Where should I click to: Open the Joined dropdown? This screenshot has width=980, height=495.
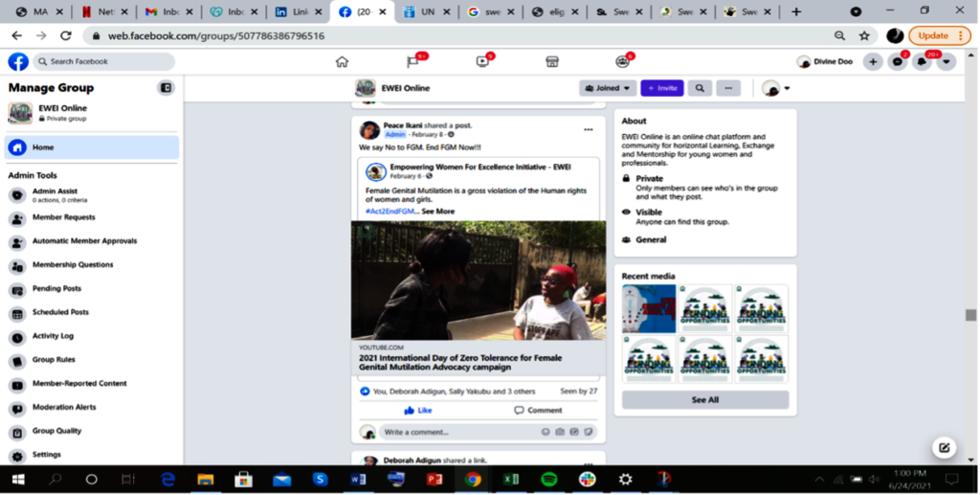coord(608,88)
